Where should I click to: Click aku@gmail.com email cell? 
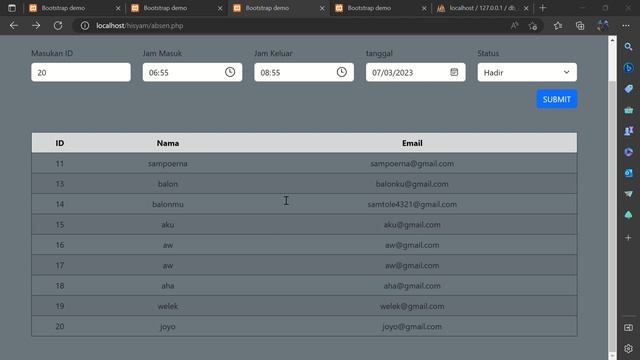412,225
